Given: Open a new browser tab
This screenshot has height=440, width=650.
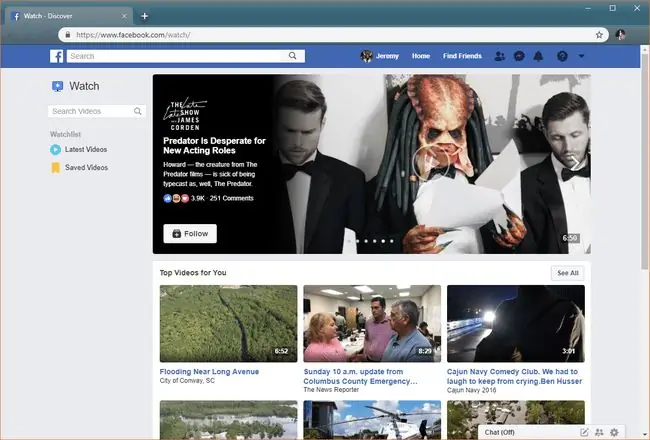Looking at the screenshot, I should click(x=144, y=16).
